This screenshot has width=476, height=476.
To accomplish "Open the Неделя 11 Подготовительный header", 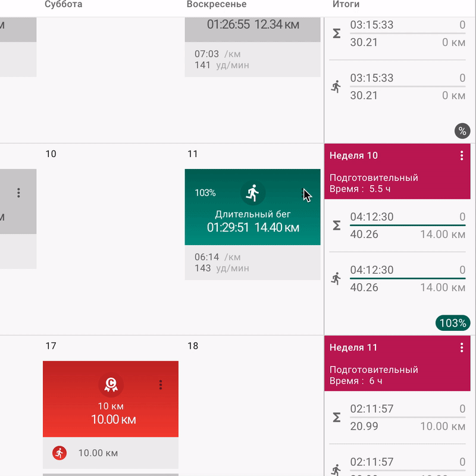I will (x=397, y=364).
